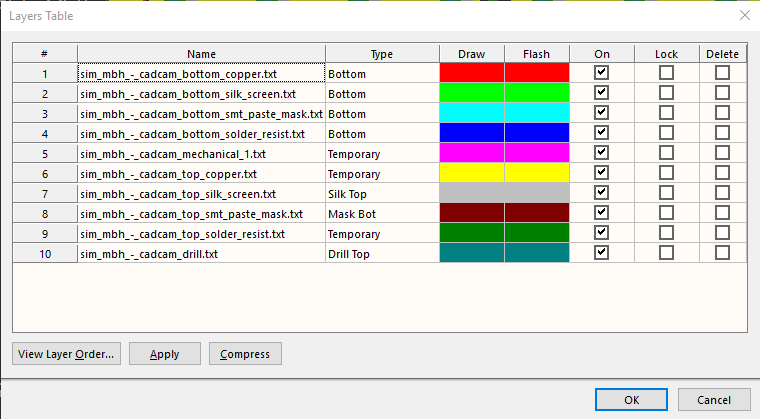The width and height of the screenshot is (760, 419).
Task: Close the Layers Table dialog
Action: 743,15
